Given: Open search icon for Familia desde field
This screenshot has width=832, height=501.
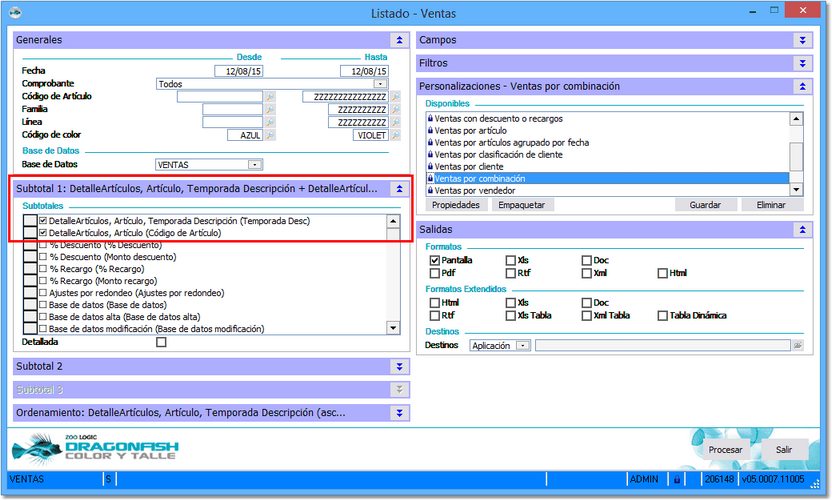Looking at the screenshot, I should coord(270,110).
